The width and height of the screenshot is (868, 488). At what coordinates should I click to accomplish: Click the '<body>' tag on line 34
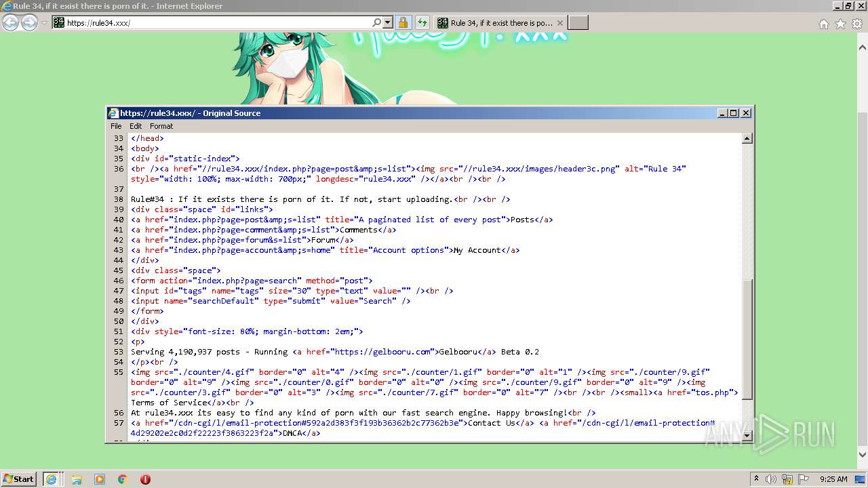pyautogui.click(x=145, y=148)
